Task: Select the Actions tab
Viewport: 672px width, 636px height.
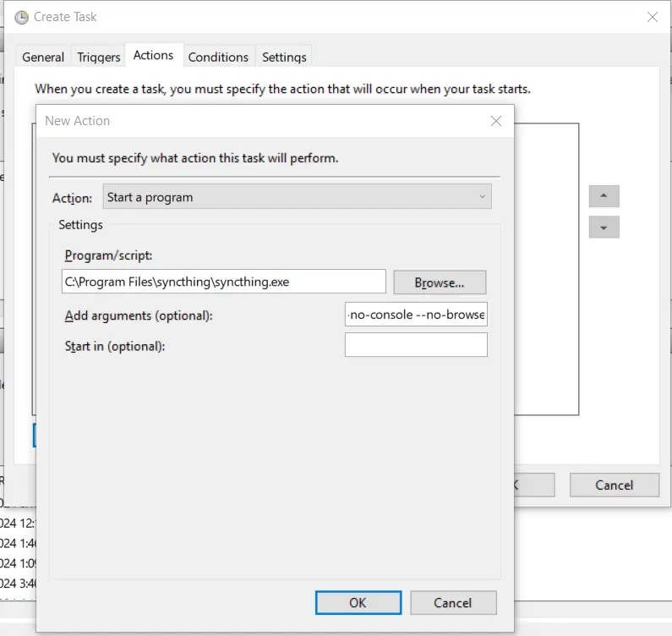Action: [153, 55]
